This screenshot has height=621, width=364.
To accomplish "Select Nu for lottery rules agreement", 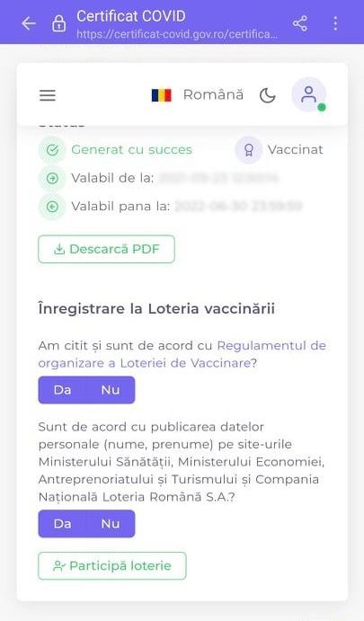I will coord(111,390).
